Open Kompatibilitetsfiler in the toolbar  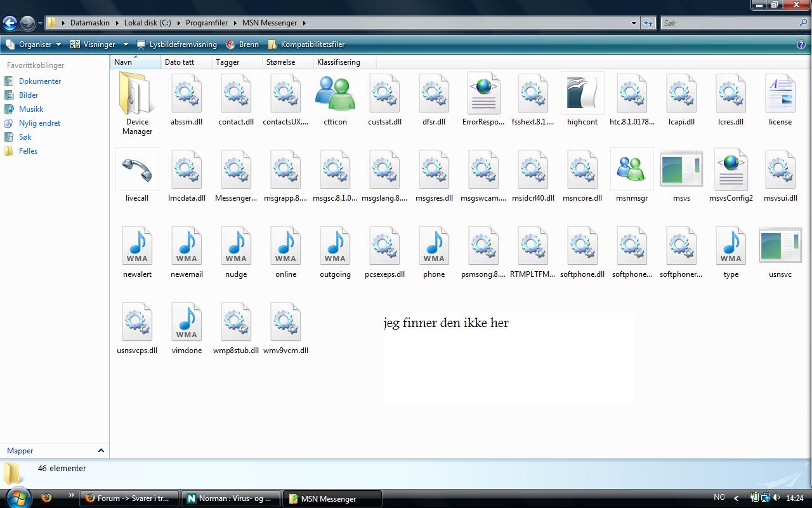[306, 44]
